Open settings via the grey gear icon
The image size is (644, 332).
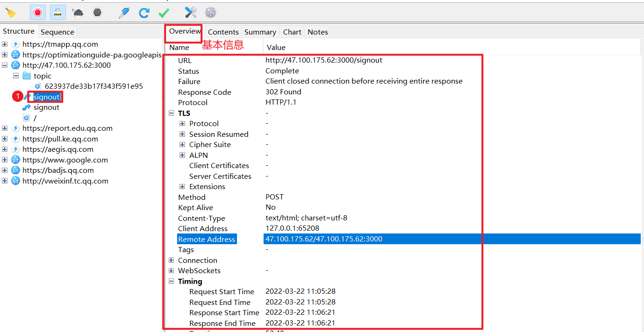(x=211, y=13)
